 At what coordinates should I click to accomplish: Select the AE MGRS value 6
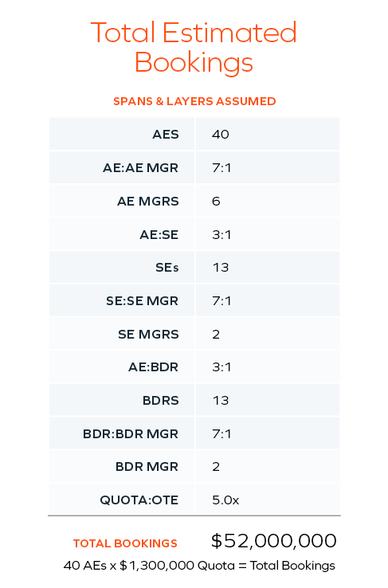[x=216, y=201]
